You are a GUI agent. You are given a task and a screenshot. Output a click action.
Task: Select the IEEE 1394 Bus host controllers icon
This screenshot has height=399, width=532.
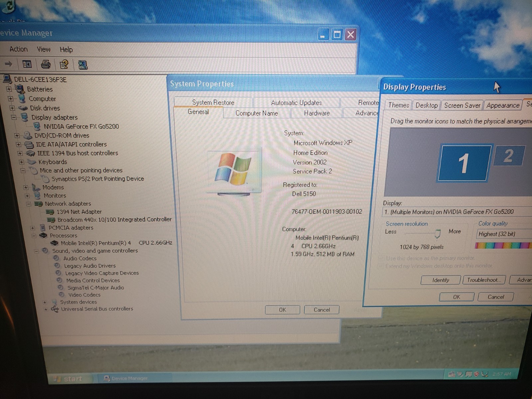(31, 153)
